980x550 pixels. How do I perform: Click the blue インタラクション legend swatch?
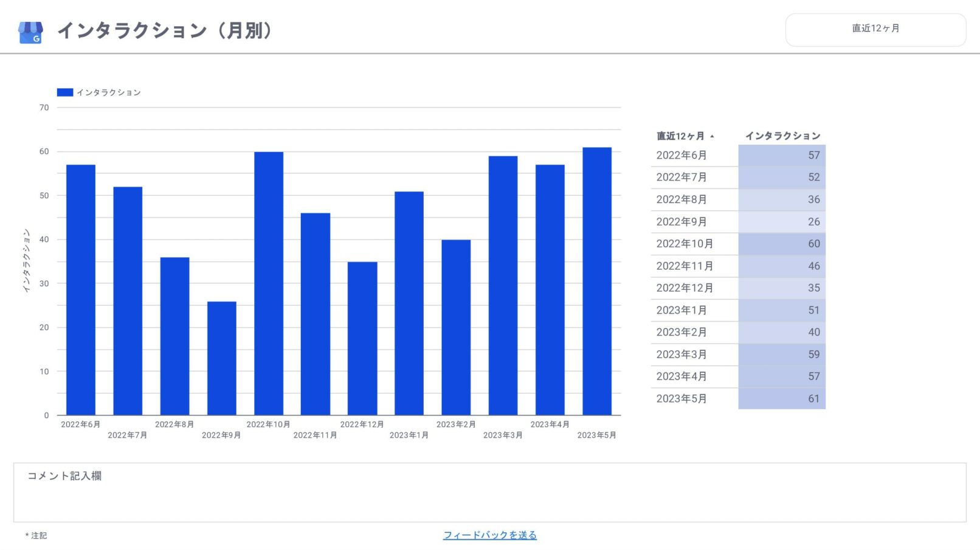65,92
